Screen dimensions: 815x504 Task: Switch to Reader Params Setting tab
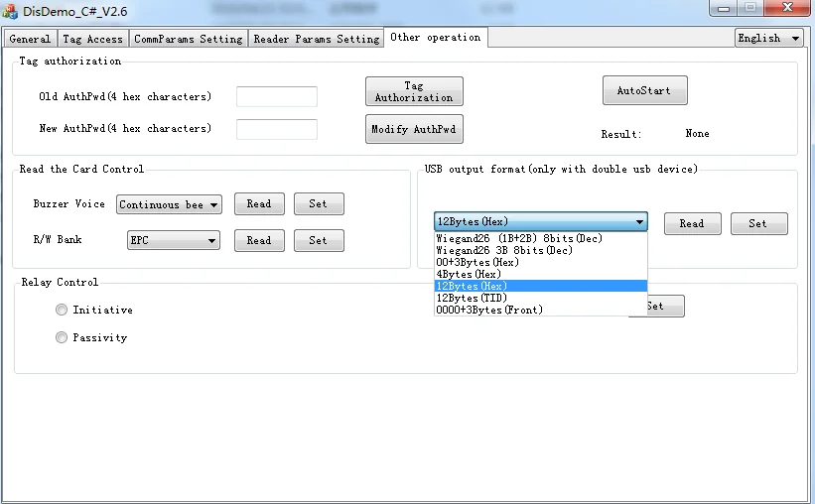pos(316,39)
